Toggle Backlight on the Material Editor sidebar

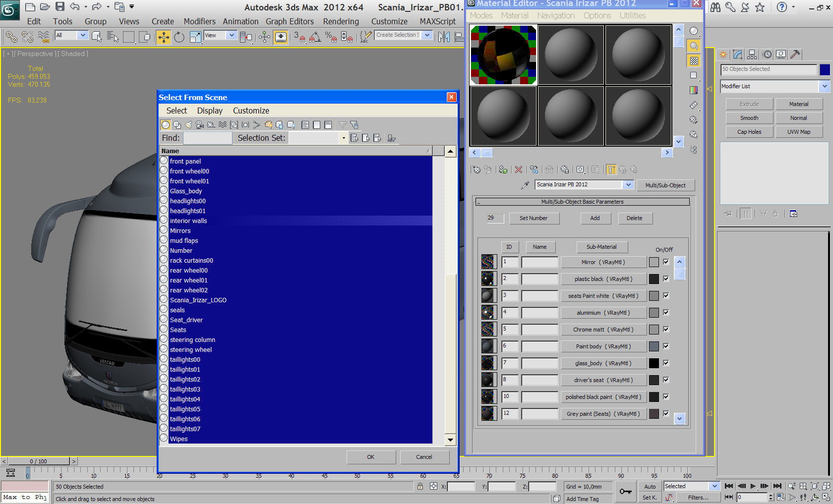click(694, 46)
